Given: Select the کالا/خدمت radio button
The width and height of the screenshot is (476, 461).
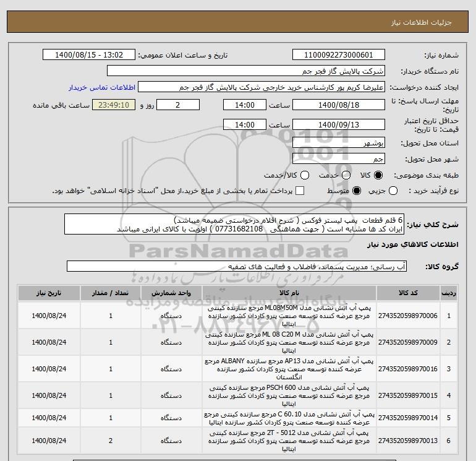Looking at the screenshot, I should click(305, 175).
